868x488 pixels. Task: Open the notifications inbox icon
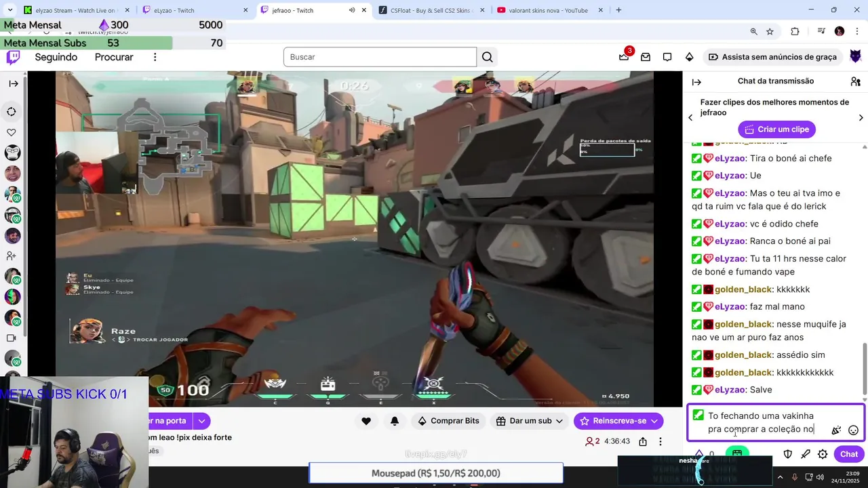646,57
